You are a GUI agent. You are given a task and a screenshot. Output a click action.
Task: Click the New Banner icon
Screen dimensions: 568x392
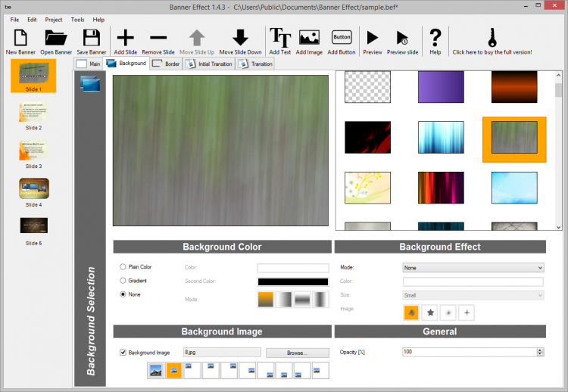[20, 38]
